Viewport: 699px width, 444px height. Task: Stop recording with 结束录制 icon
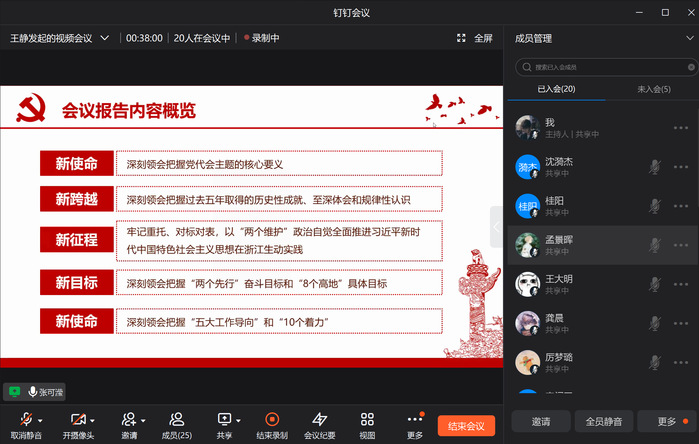pyautogui.click(x=271, y=420)
